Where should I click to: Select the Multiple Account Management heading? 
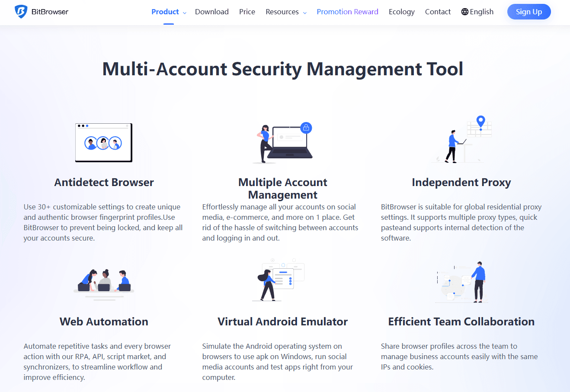pyautogui.click(x=283, y=188)
